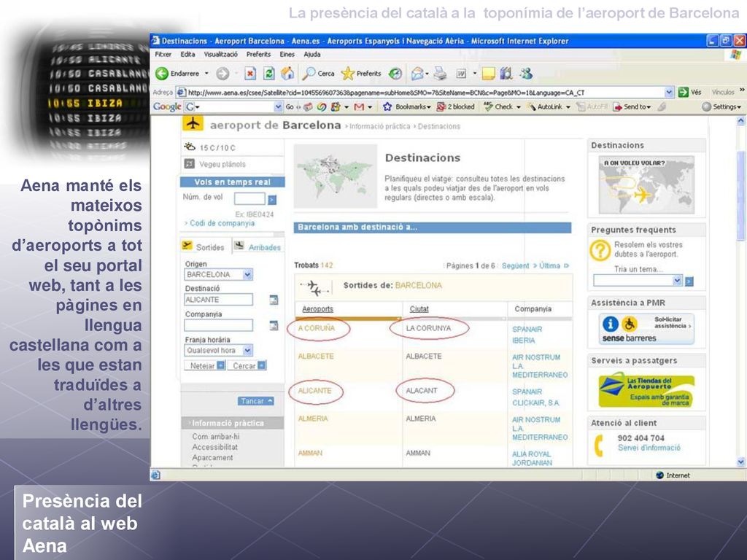Click the Cerca search magnifier button

coord(318,74)
